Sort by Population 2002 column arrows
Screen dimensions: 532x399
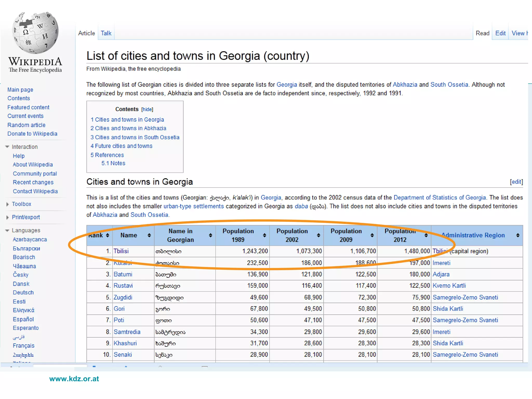[318, 235]
